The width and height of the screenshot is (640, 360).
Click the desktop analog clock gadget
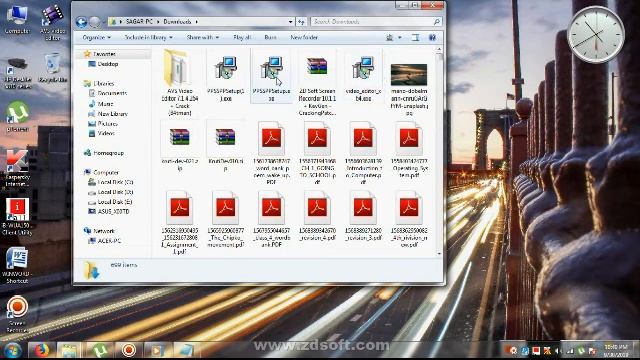coord(596,34)
